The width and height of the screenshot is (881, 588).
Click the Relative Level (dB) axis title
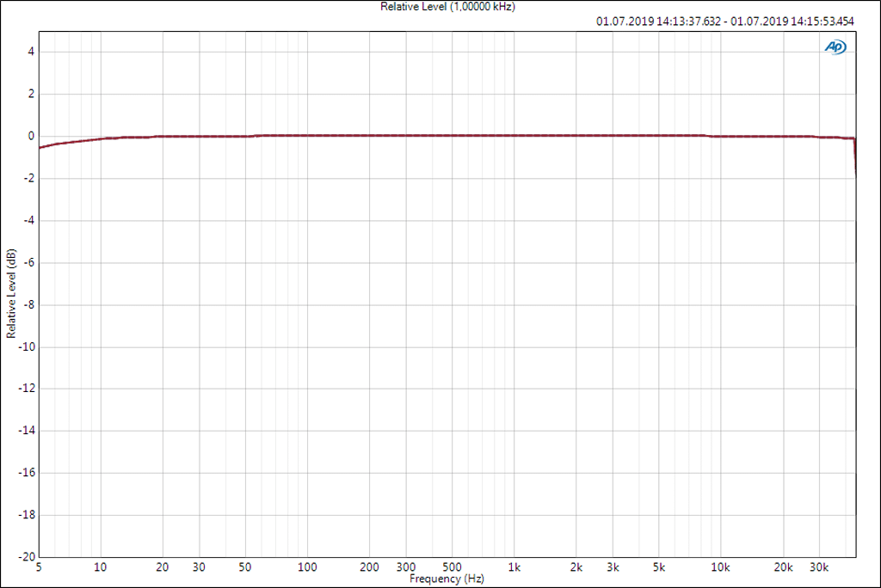coord(10,294)
